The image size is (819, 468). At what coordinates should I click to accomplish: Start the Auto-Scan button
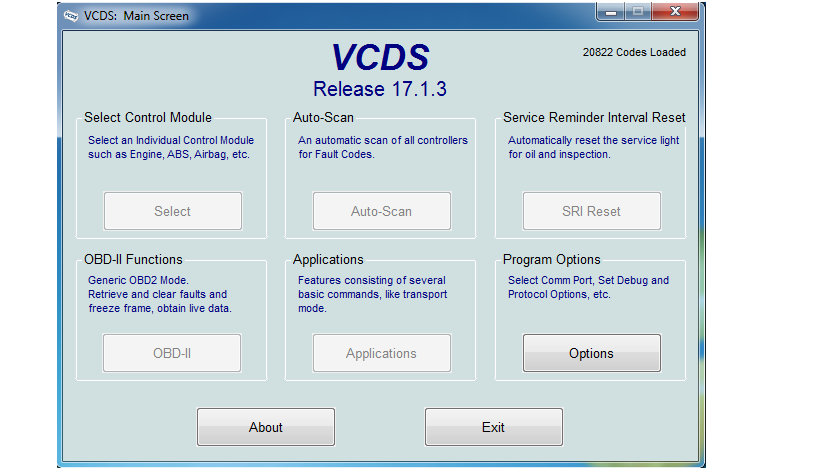[x=382, y=211]
